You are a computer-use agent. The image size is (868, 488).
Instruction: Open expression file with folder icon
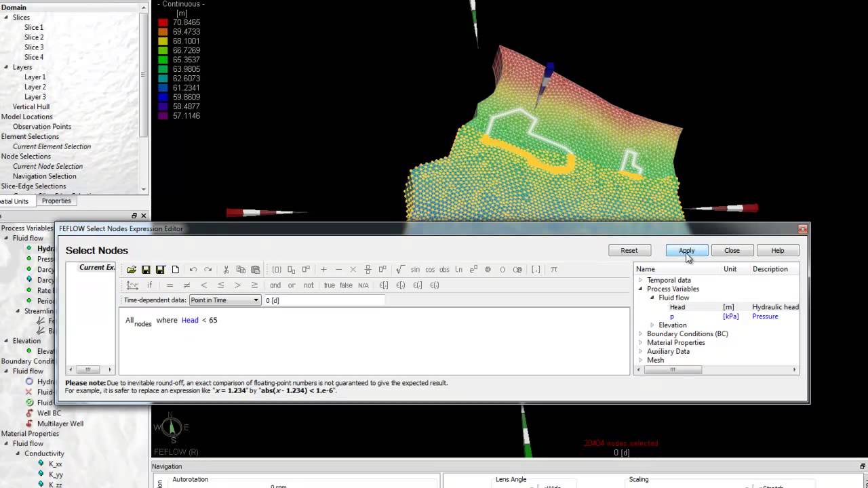pos(132,270)
